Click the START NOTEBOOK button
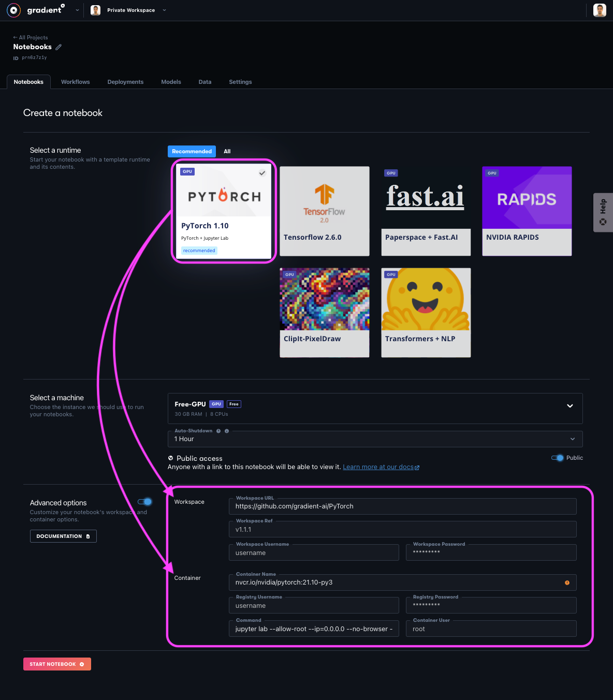Screen dimensions: 613x700 (x=57, y=664)
